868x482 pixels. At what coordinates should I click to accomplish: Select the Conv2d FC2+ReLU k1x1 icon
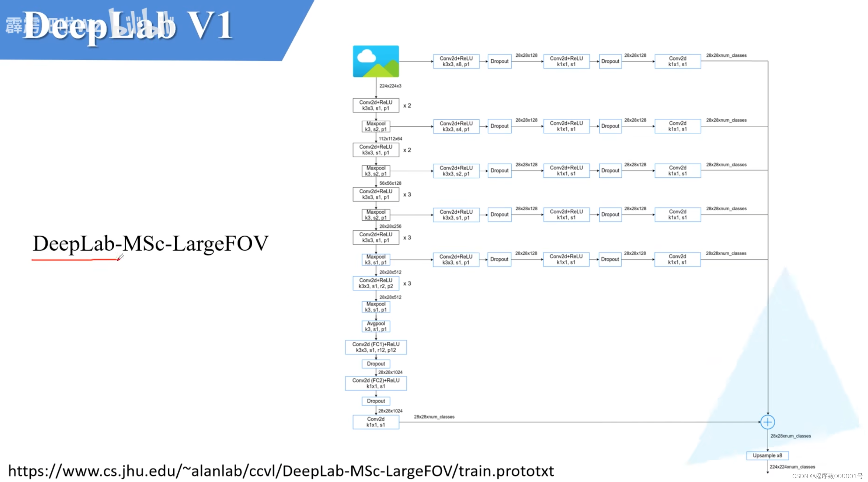pos(376,380)
